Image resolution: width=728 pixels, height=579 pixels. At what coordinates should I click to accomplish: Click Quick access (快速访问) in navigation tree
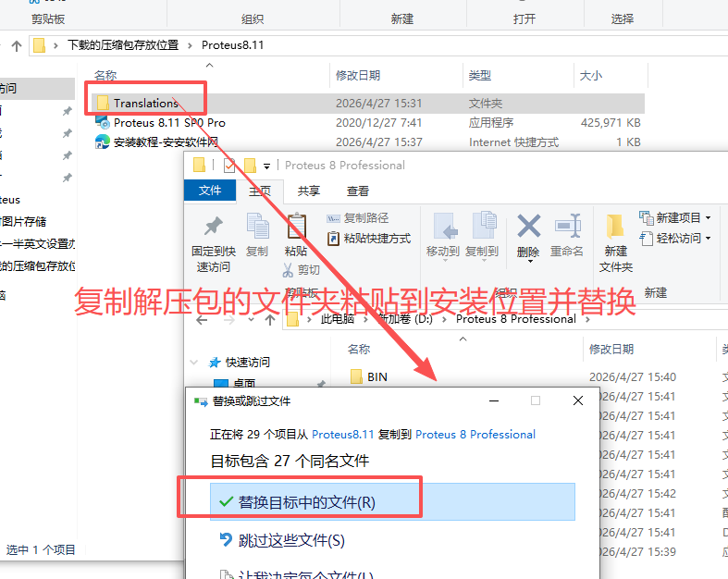(x=247, y=363)
